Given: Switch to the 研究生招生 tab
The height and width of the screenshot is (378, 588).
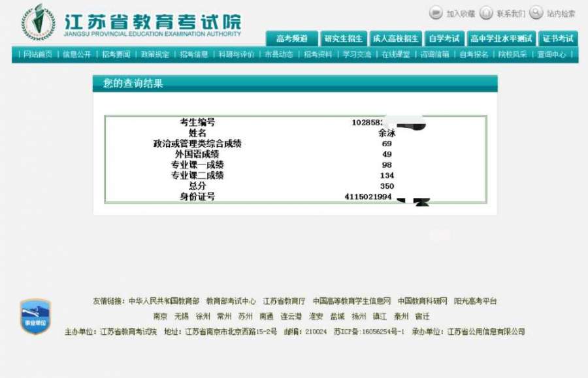Looking at the screenshot, I should 344,39.
